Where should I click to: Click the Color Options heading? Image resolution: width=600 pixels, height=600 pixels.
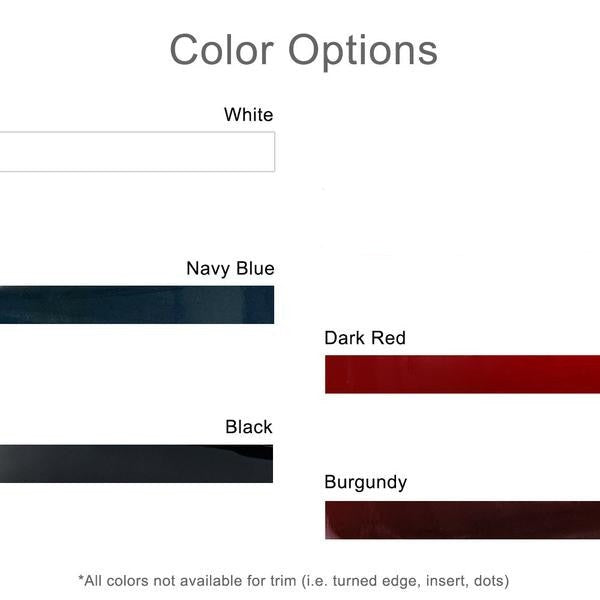(x=303, y=50)
